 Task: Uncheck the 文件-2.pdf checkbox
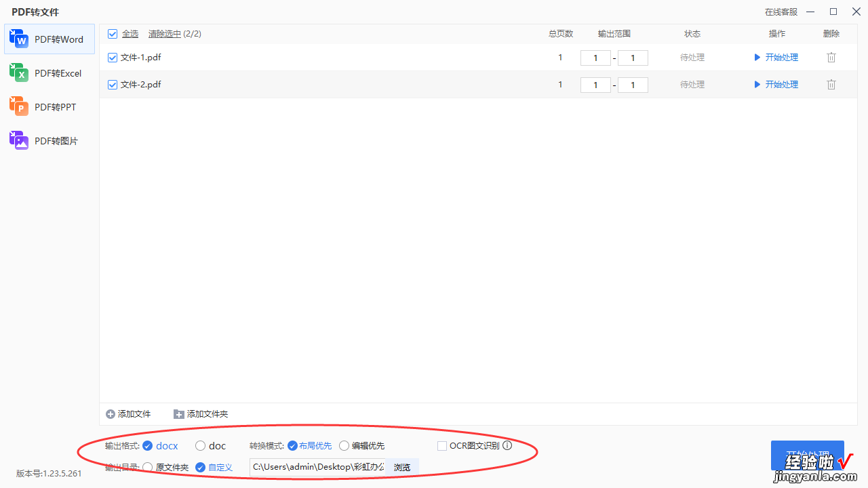point(113,85)
